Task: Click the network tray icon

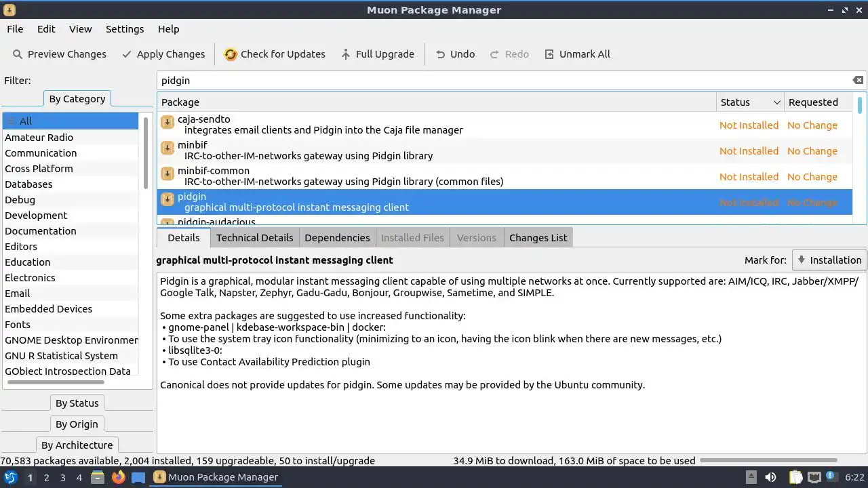Action: point(814,477)
